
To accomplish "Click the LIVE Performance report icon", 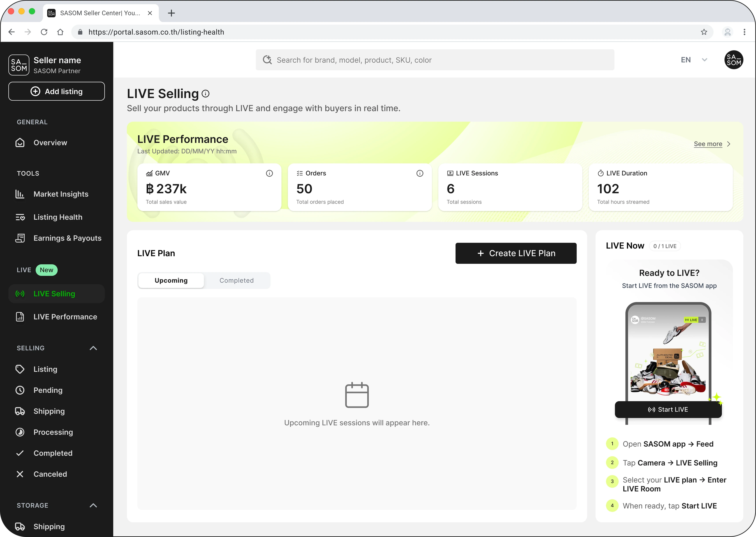I will (20, 317).
